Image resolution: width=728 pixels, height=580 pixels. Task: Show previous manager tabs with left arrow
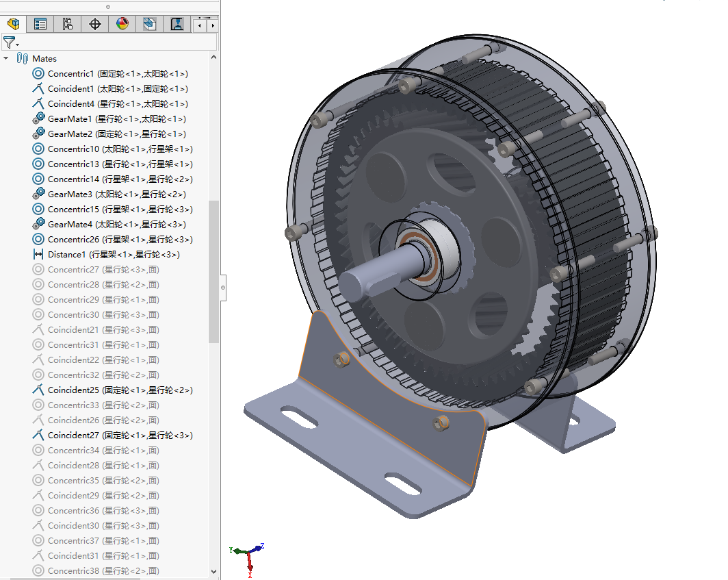[x=200, y=25]
